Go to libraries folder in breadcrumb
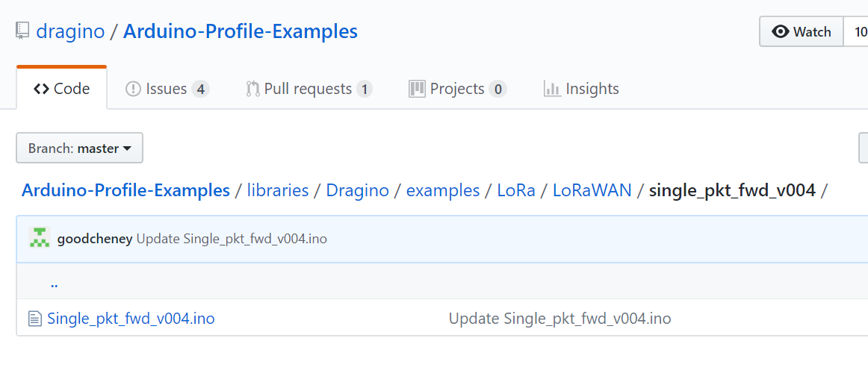 point(278,190)
